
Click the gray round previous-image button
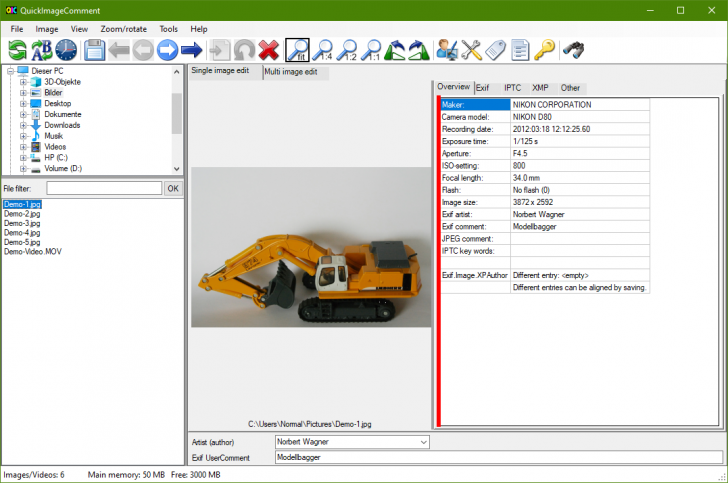tap(143, 50)
